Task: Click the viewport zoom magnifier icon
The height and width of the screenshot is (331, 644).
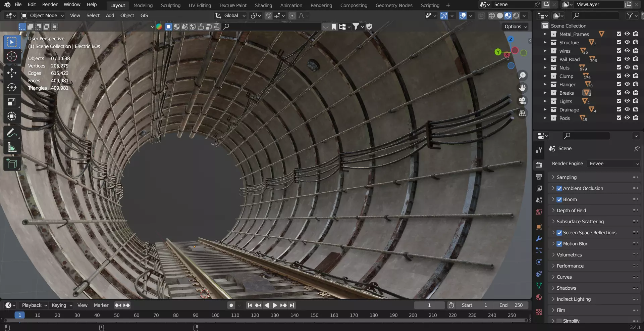Action: pos(522,76)
